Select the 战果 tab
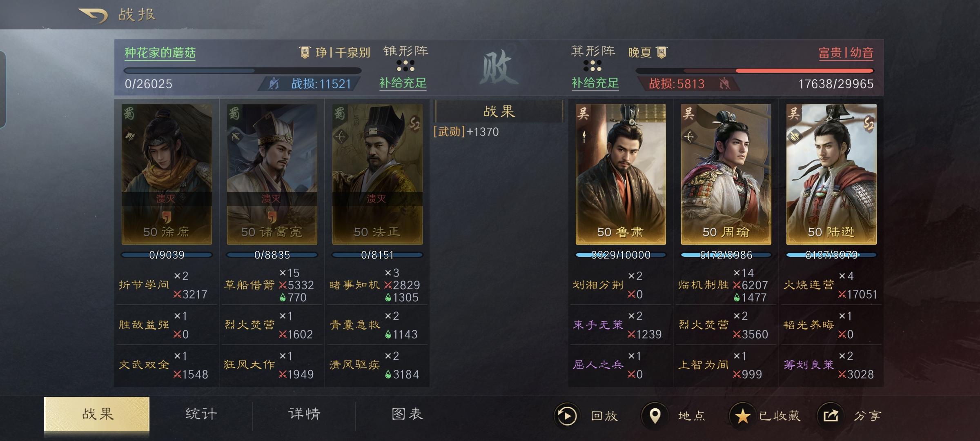Screen dimensions: 980x441 pos(97,414)
